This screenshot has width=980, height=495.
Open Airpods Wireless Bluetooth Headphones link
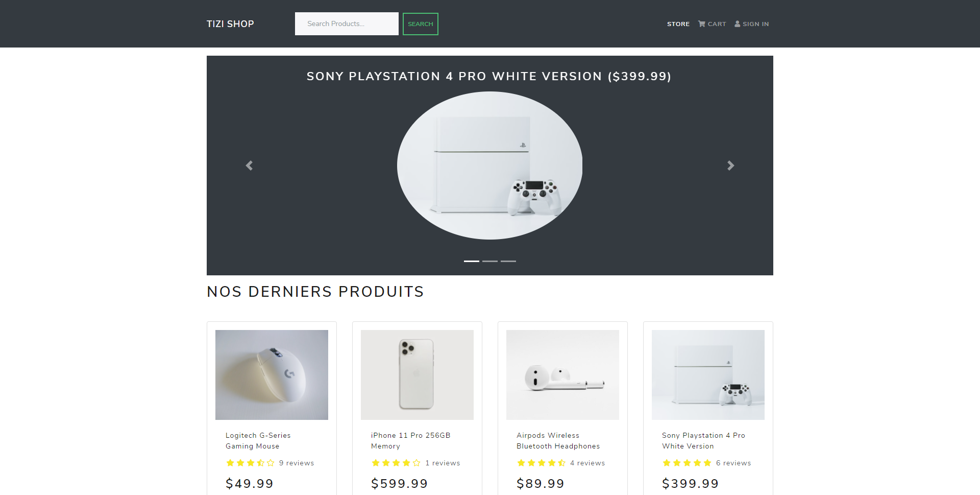pyautogui.click(x=558, y=441)
